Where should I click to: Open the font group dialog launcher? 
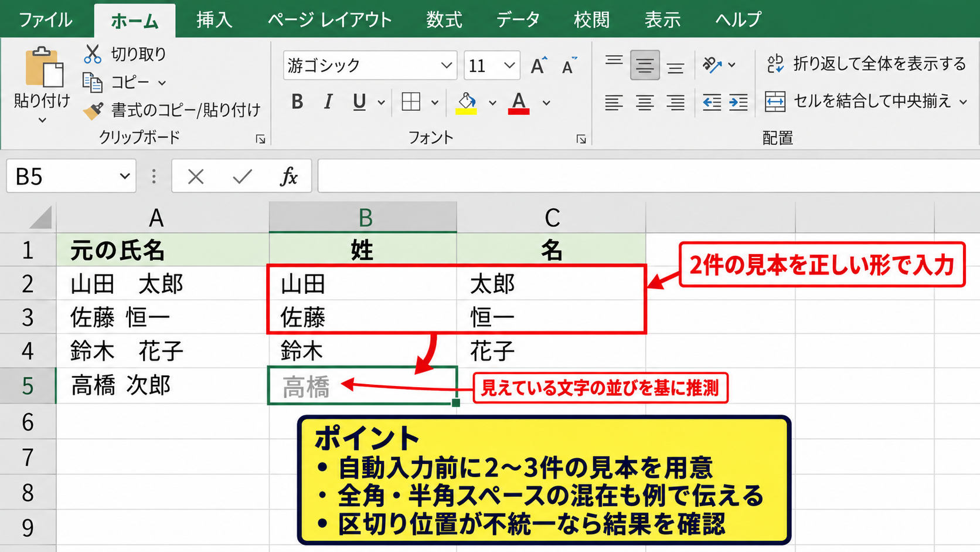click(581, 139)
